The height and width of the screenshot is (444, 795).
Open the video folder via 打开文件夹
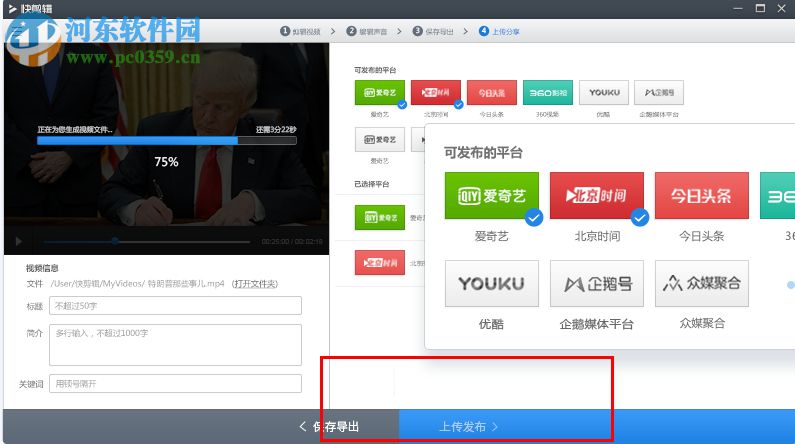(x=255, y=284)
